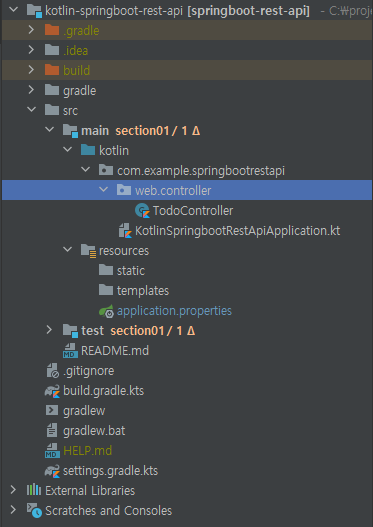
Task: Click the orange .gradle folder icon
Action: (x=52, y=30)
